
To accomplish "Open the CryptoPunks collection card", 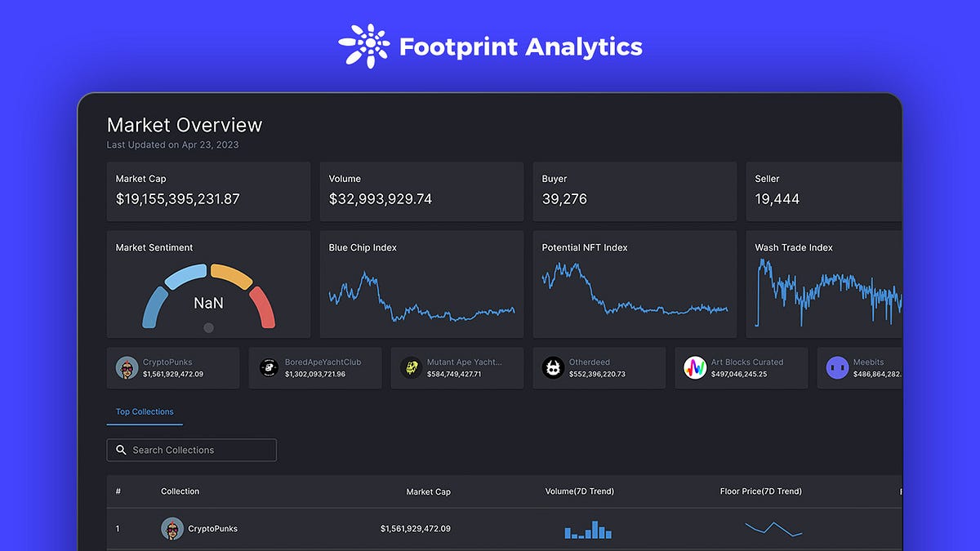I will (172, 368).
